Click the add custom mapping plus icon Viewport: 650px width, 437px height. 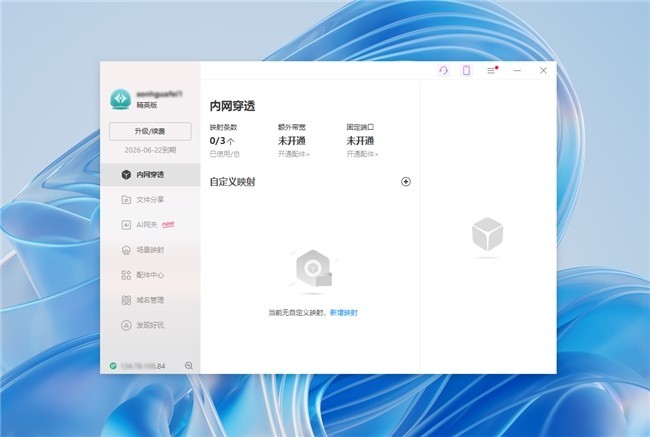tap(405, 182)
